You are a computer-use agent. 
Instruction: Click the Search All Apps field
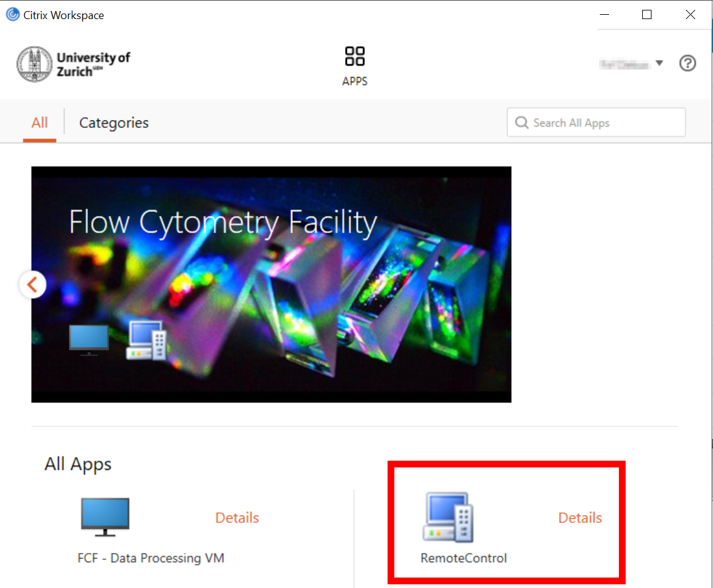(596, 122)
